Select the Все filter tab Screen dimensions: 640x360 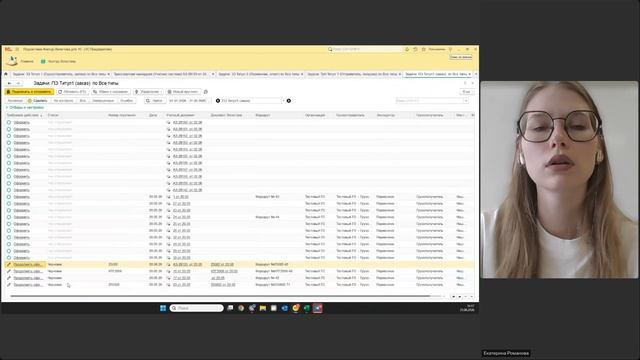click(x=82, y=100)
